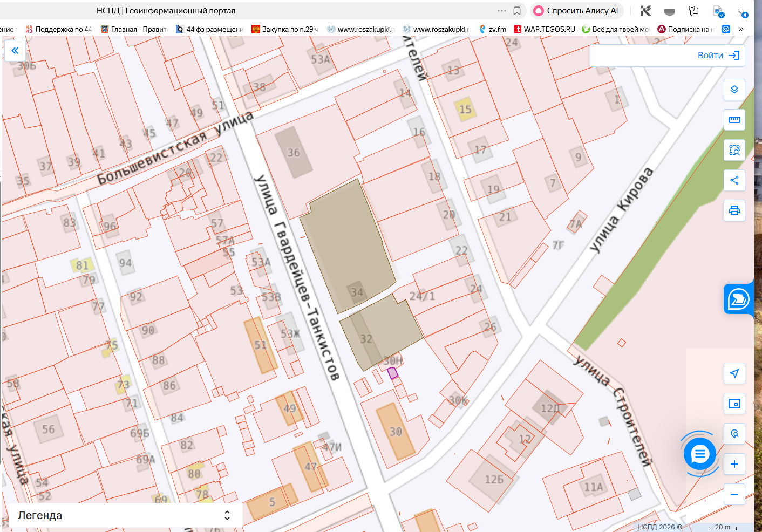The width and height of the screenshot is (762, 532).
Task: Share the current map view
Action: pyautogui.click(x=734, y=180)
